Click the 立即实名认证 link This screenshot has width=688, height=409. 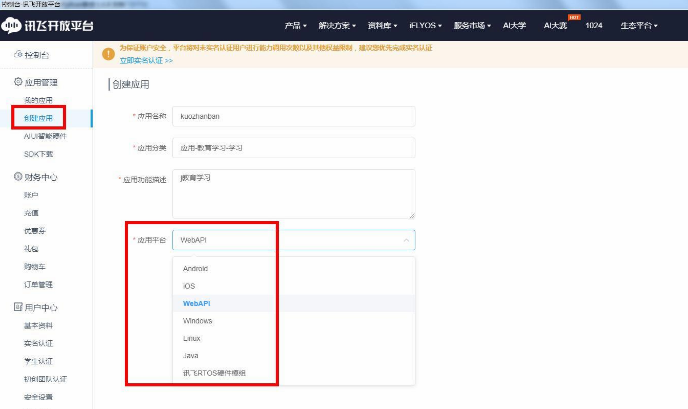pos(146,61)
